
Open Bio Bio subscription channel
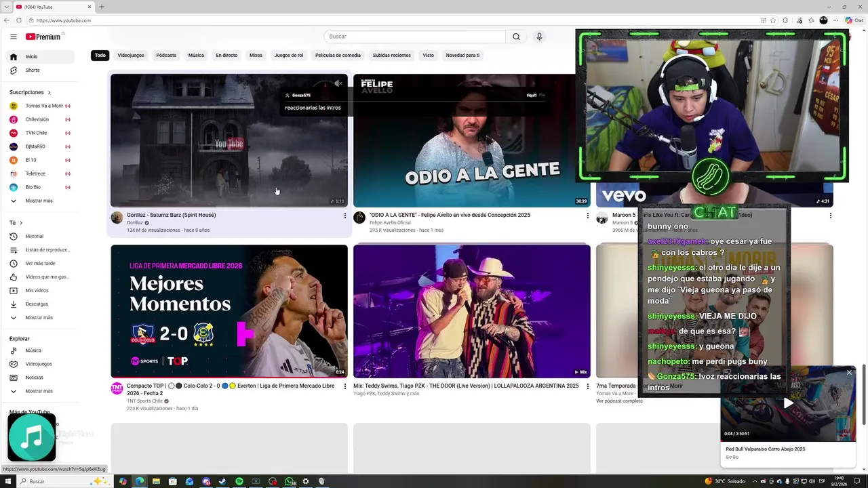[x=39, y=187]
